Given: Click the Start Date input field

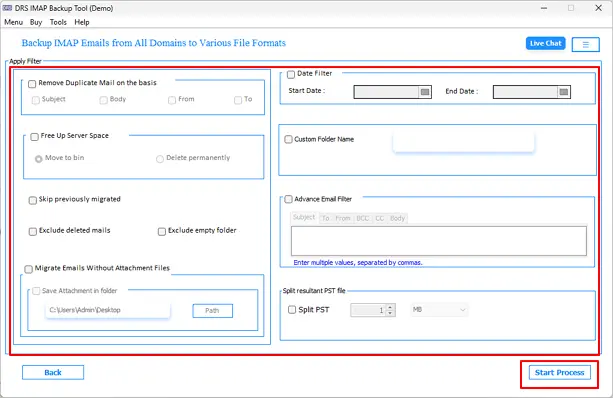Looking at the screenshot, I should coord(386,92).
